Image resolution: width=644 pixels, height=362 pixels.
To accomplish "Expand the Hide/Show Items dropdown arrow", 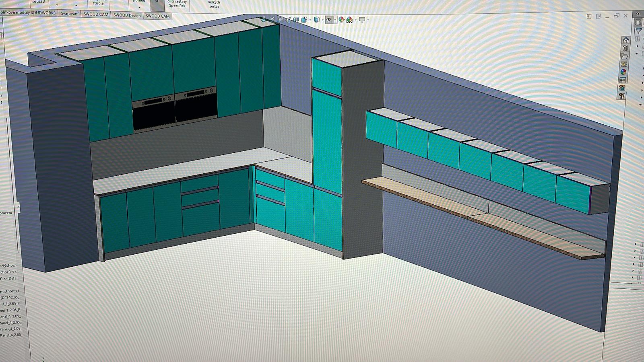I will pyautogui.click(x=335, y=20).
